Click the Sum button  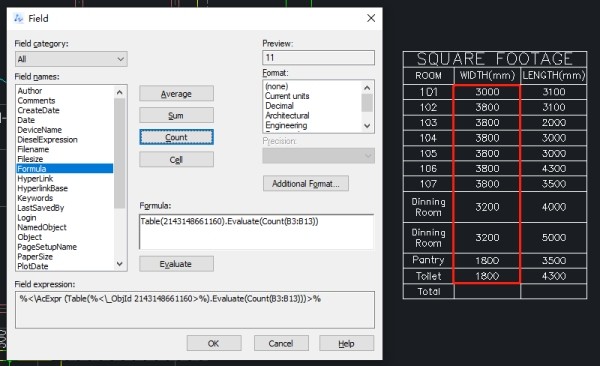176,116
